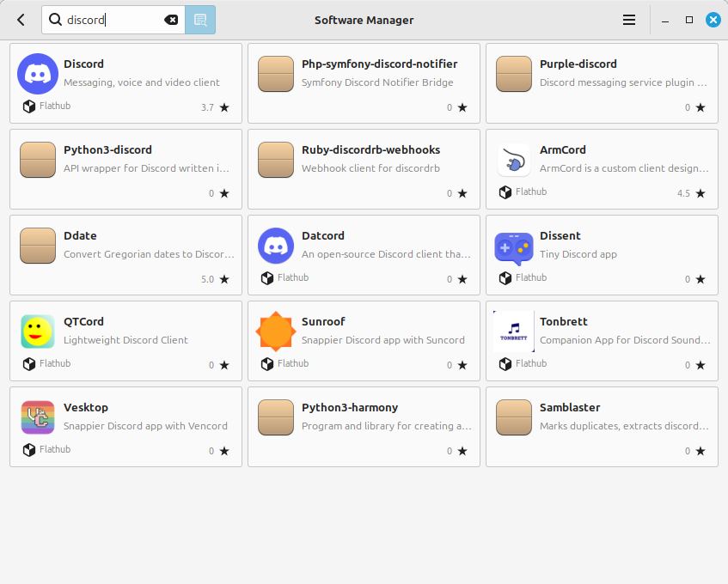Clear the search field text
Viewport: 728px width, 584px height.
coord(171,19)
